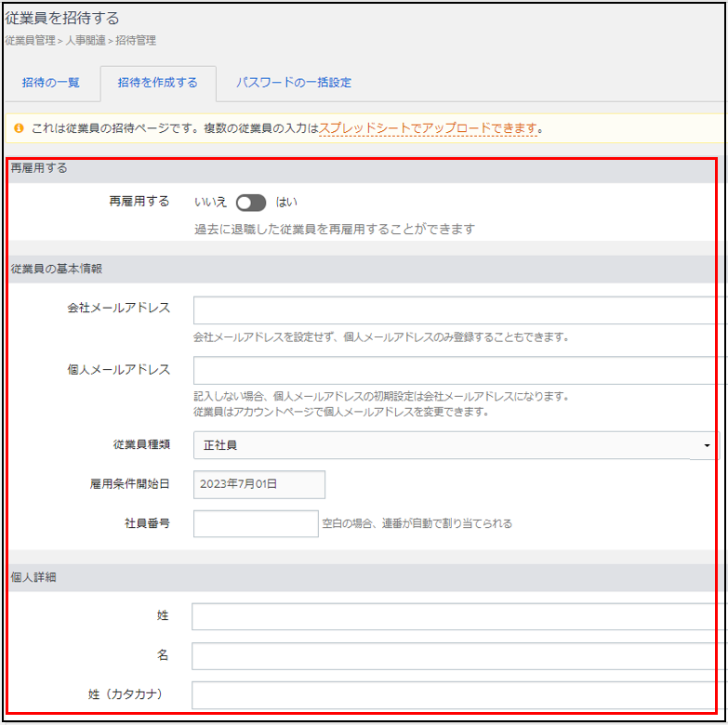Switch to the 招待の一覧 tab
The height and width of the screenshot is (725, 728).
pos(51,83)
